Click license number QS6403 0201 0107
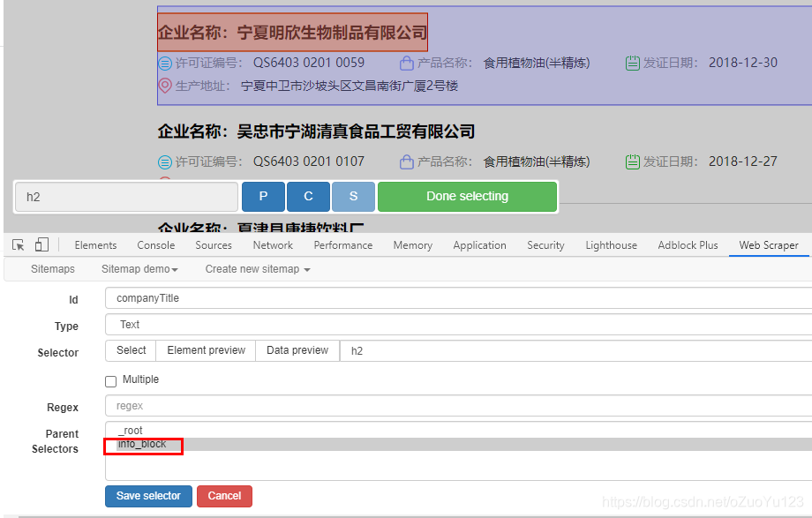Screen dimensions: 812x518 point(309,161)
